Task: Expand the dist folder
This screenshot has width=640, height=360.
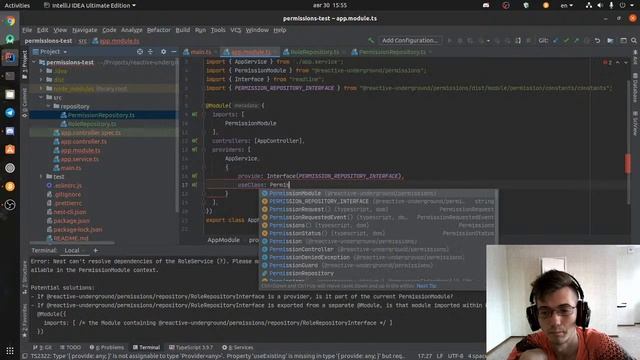Action: pyautogui.click(x=41, y=80)
